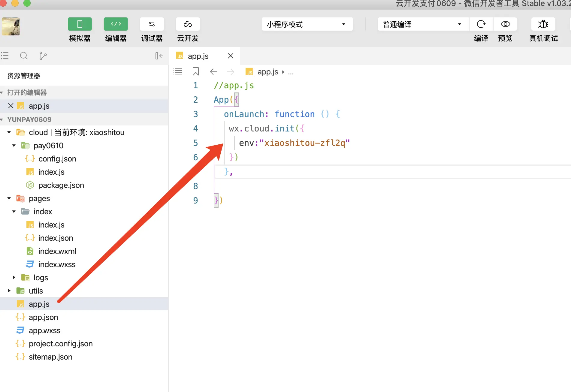Open index.js under pay0610
This screenshot has height=392, width=571.
coord(84,172)
